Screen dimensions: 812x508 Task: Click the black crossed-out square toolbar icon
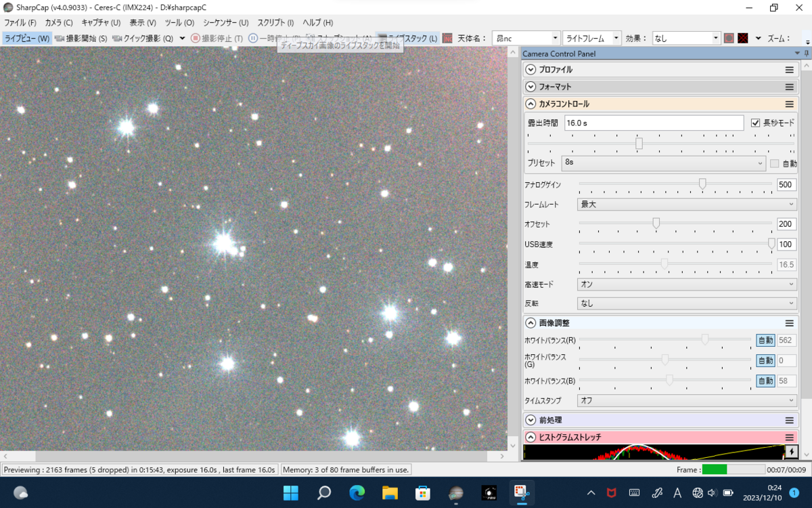coord(743,39)
